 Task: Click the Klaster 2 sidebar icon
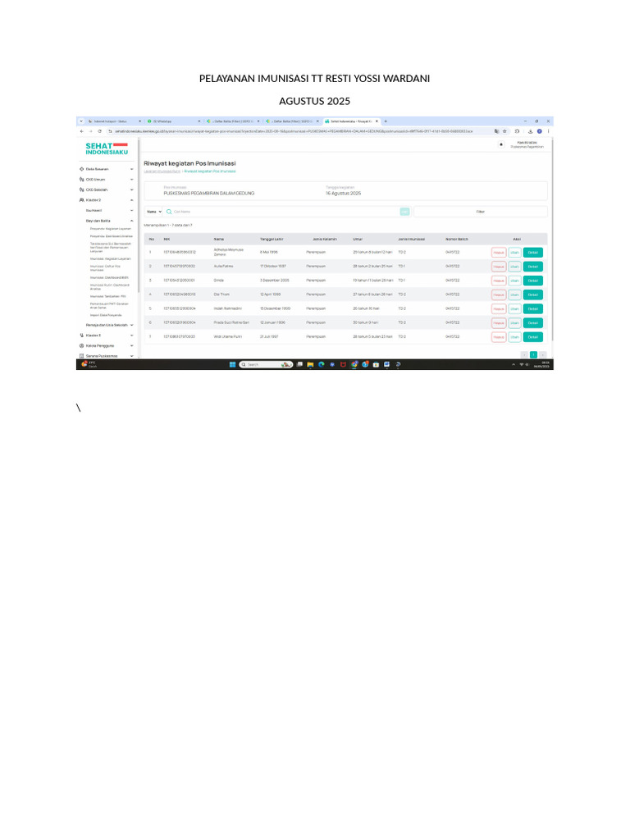tap(81, 200)
